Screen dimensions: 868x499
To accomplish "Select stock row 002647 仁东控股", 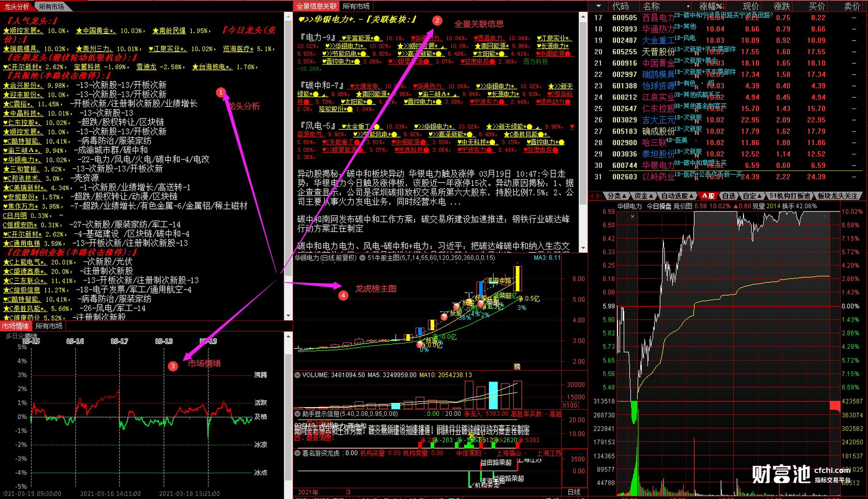I will [x=728, y=108].
